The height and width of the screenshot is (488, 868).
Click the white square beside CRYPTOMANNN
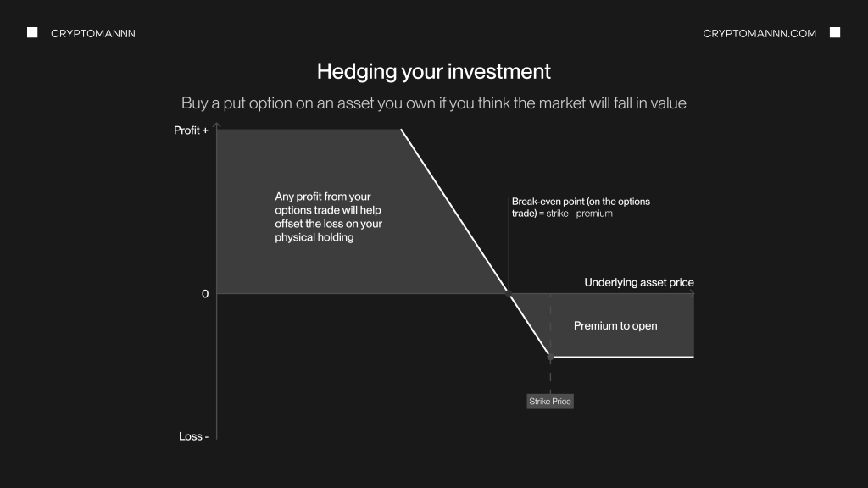click(32, 33)
